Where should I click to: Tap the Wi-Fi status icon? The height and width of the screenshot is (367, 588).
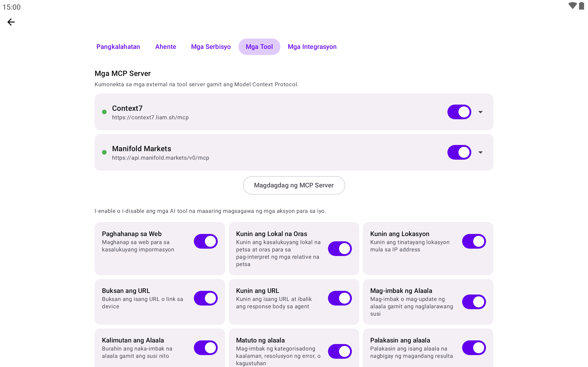(x=572, y=6)
